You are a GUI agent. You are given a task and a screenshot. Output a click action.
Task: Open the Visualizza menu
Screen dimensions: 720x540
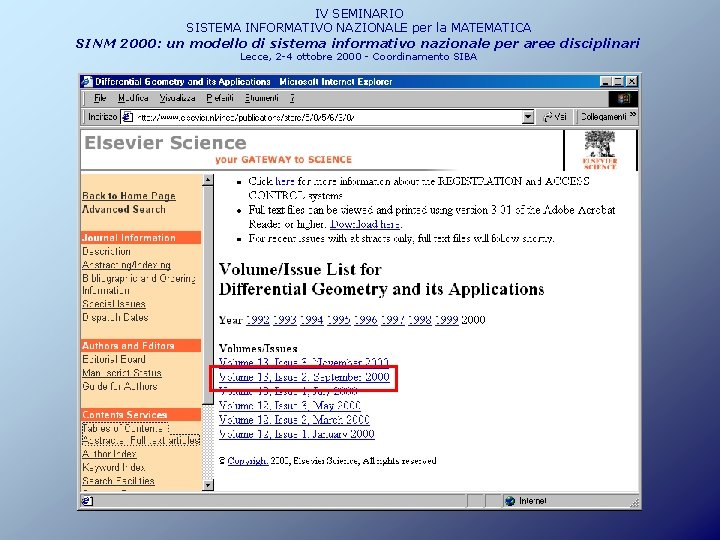pos(177,98)
